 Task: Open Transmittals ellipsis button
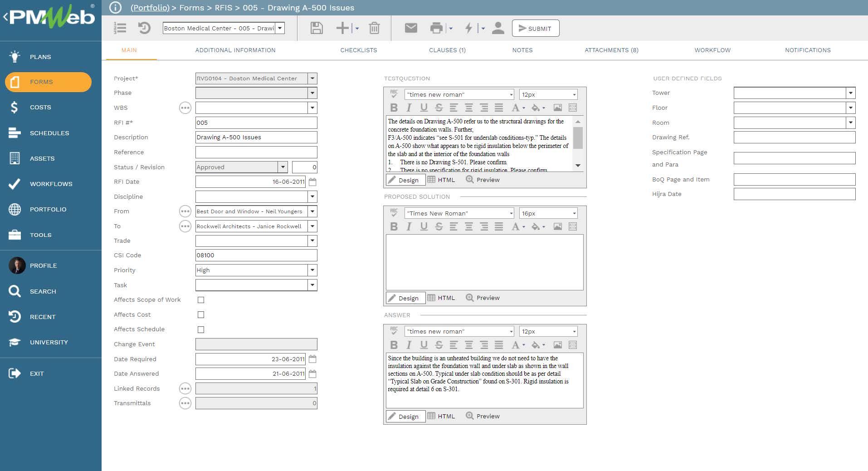pyautogui.click(x=185, y=403)
